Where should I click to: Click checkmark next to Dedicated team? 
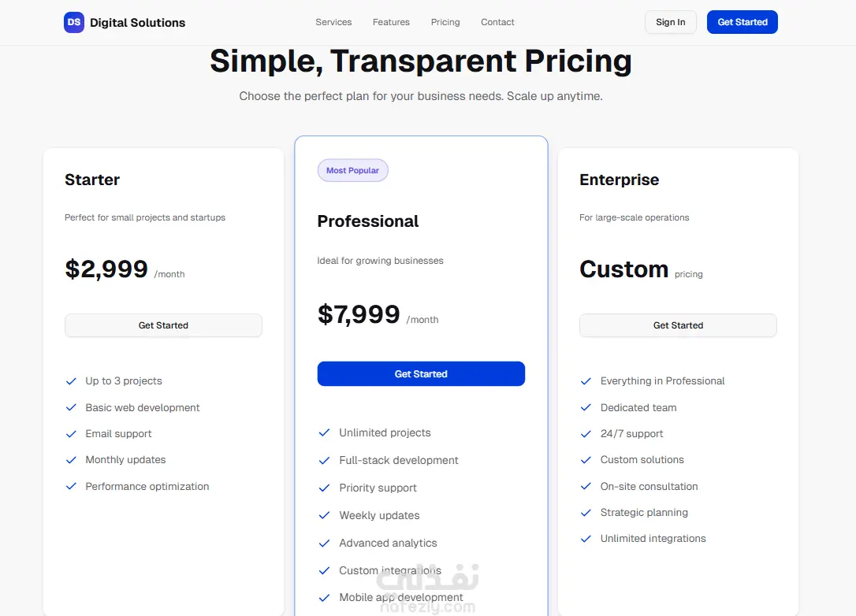pyautogui.click(x=586, y=408)
